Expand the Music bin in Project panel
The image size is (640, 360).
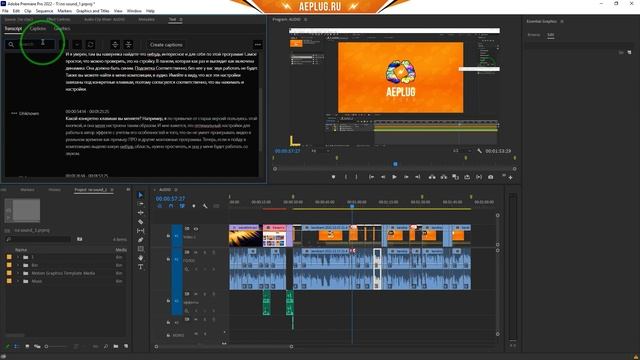(18, 281)
